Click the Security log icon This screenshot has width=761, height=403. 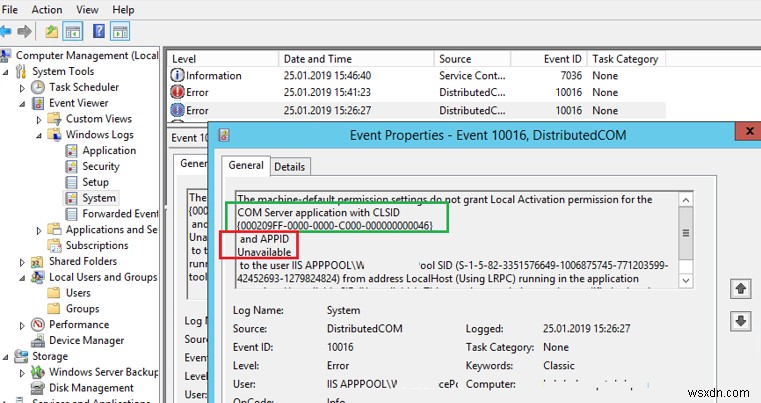(71, 167)
